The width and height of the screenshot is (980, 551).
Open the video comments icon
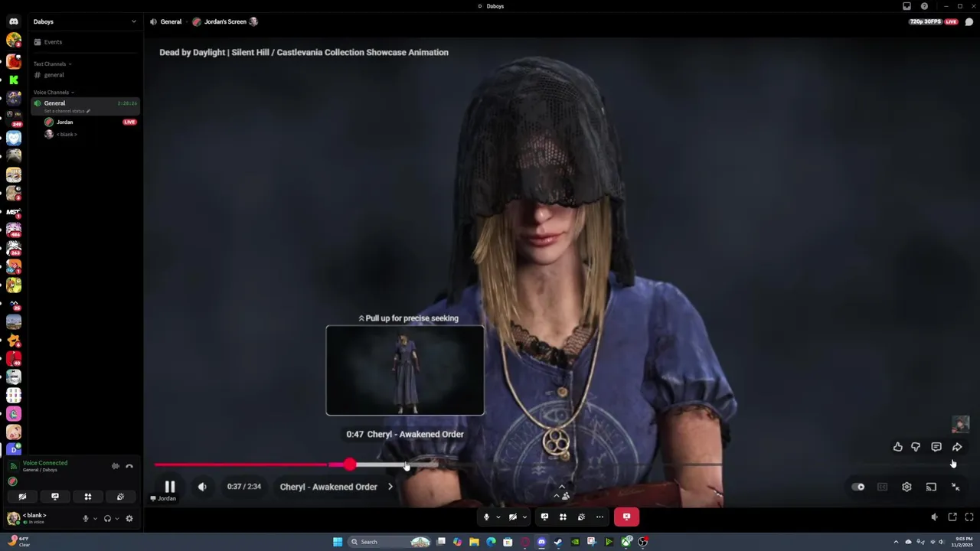936,447
